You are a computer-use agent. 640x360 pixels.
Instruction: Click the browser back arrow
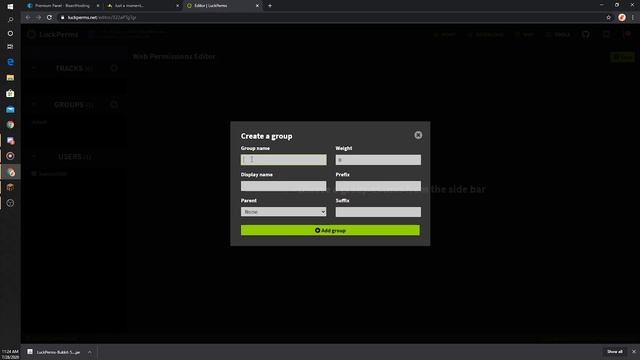[x=28, y=18]
